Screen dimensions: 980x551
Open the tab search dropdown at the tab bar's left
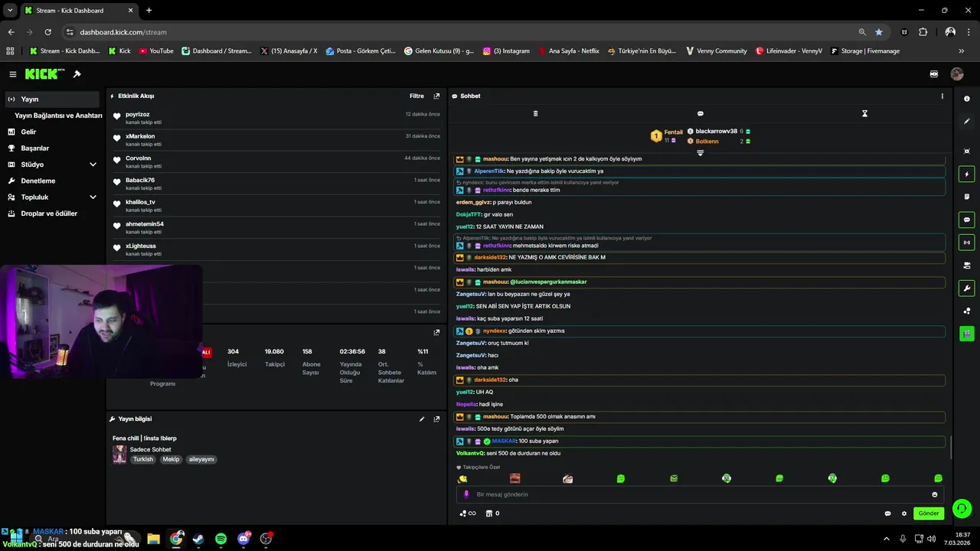(x=10, y=11)
